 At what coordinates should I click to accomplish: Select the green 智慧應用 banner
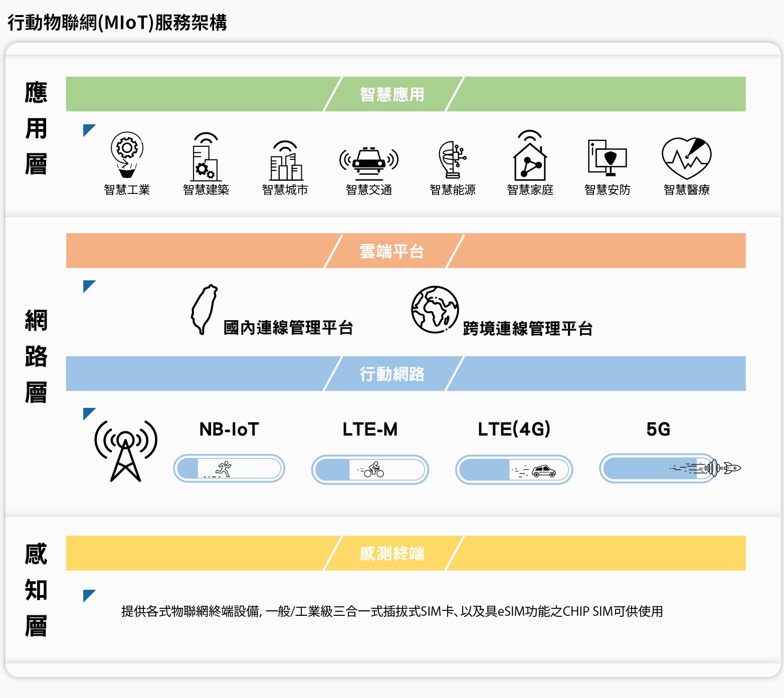click(x=406, y=94)
